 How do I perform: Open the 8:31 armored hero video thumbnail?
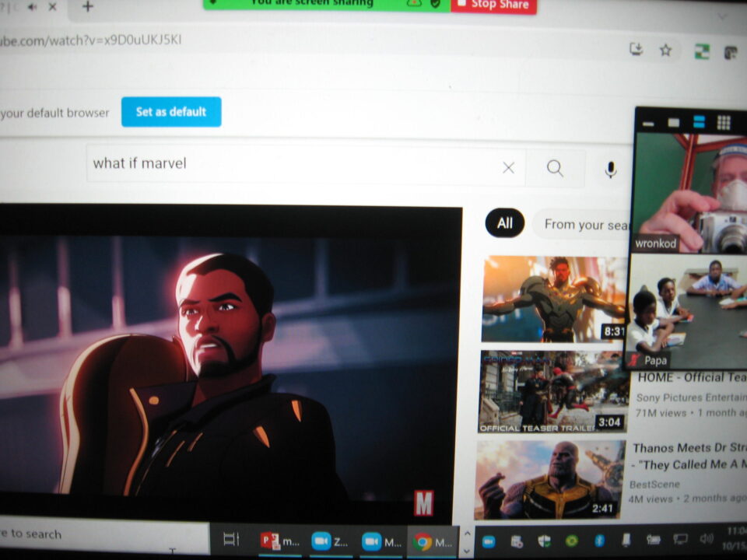pos(553,299)
